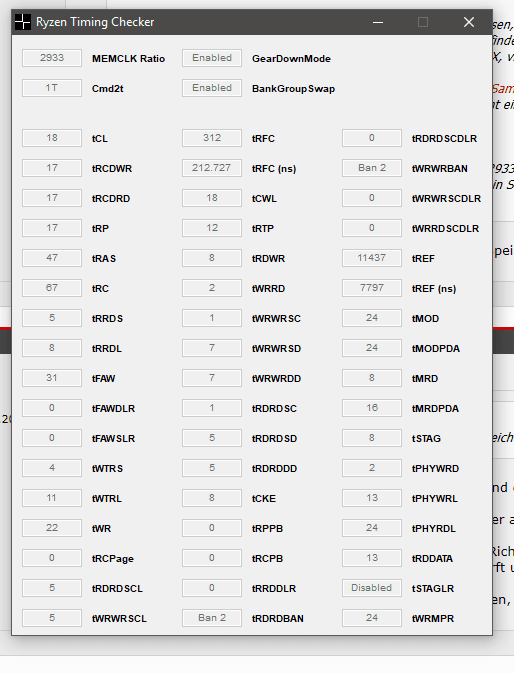The height and width of the screenshot is (673, 514).
Task: Click the BankGroupSwap Enabled field
Action: pos(212,88)
